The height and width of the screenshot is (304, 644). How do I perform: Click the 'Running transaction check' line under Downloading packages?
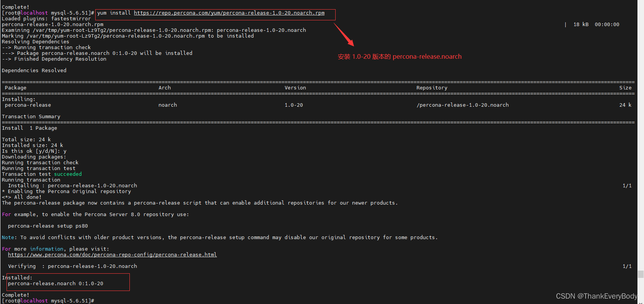(x=40, y=163)
